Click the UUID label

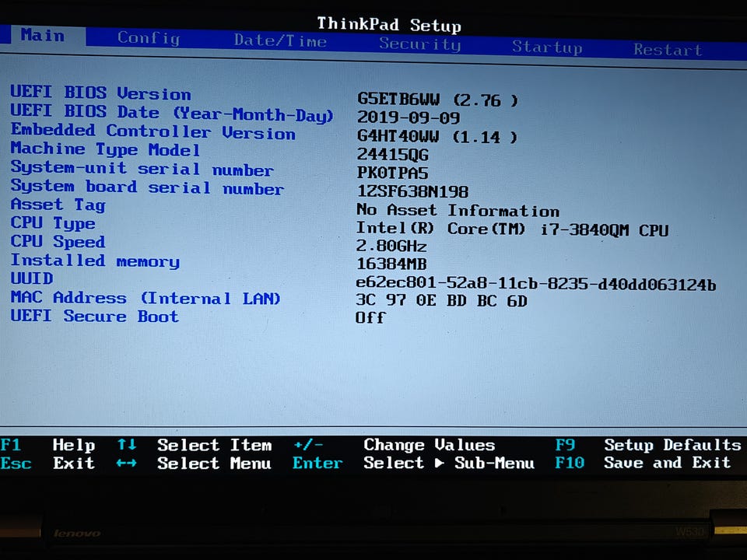32,278
